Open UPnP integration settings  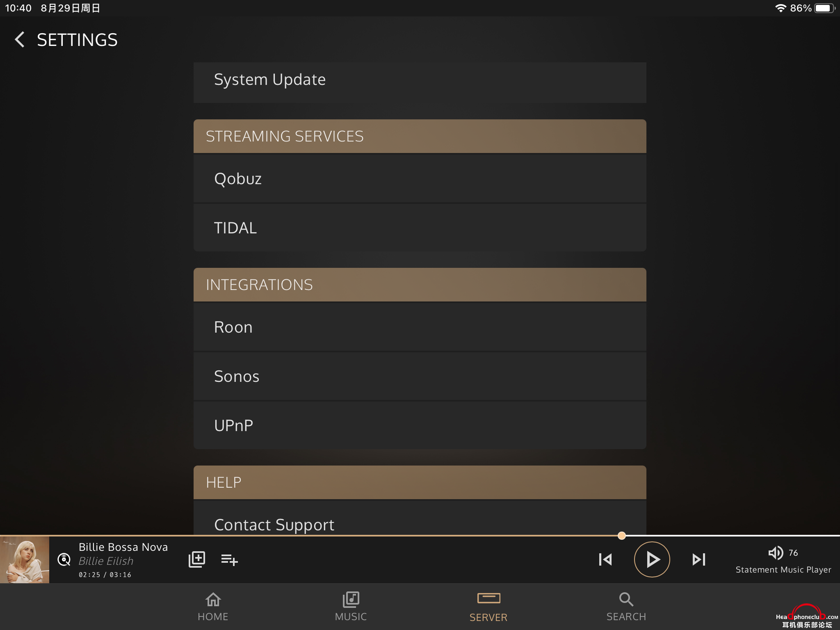click(420, 425)
